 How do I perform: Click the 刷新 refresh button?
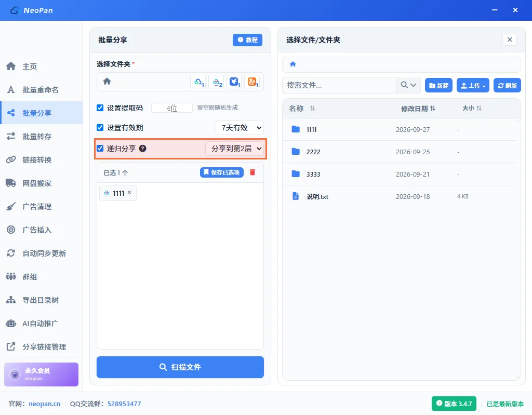507,85
